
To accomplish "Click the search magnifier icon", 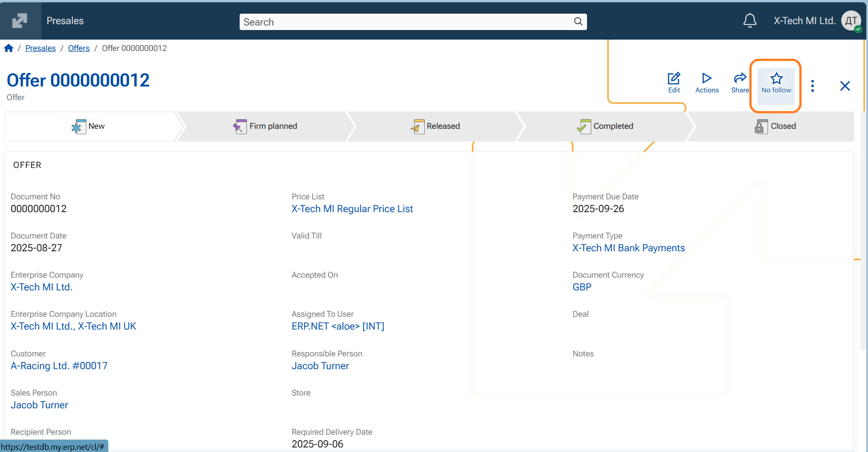I will [x=578, y=22].
